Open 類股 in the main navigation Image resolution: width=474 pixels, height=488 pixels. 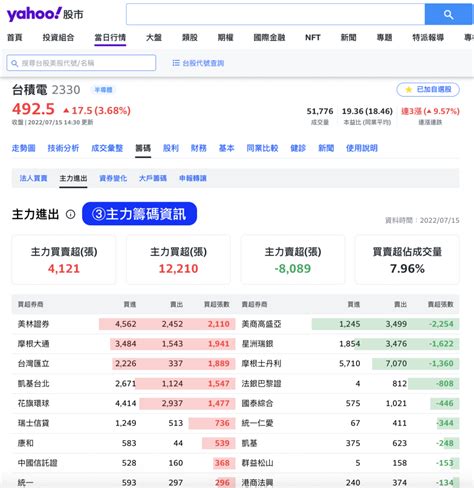tap(190, 37)
